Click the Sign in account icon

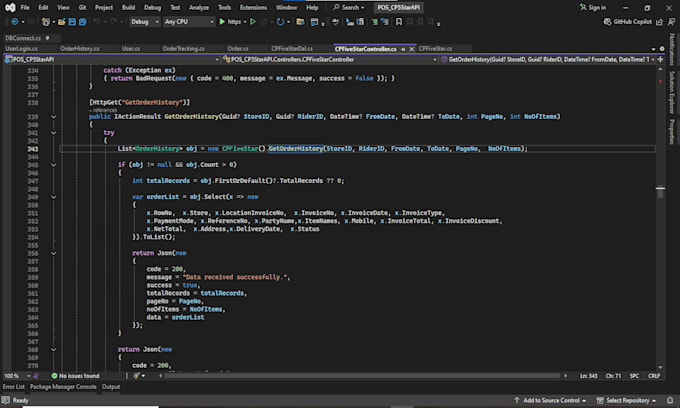tap(583, 7)
